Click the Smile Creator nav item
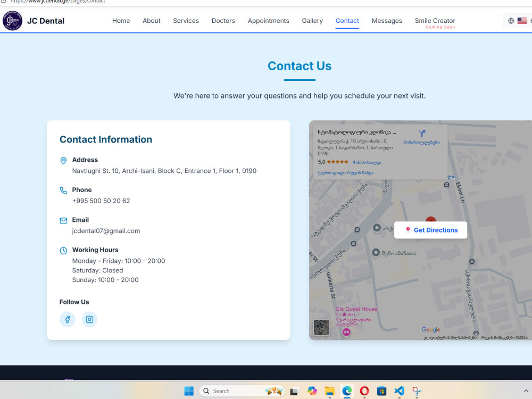This screenshot has width=532, height=399. tap(435, 21)
